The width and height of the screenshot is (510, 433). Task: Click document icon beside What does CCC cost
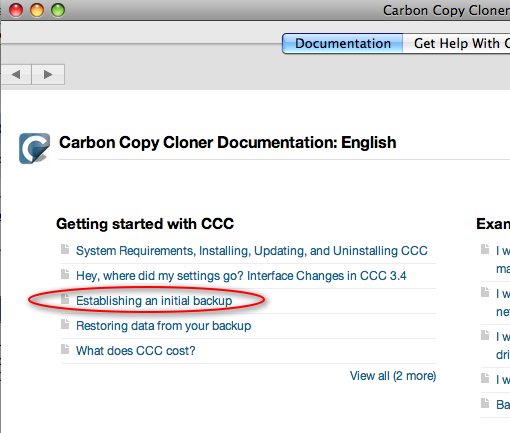tap(65, 349)
